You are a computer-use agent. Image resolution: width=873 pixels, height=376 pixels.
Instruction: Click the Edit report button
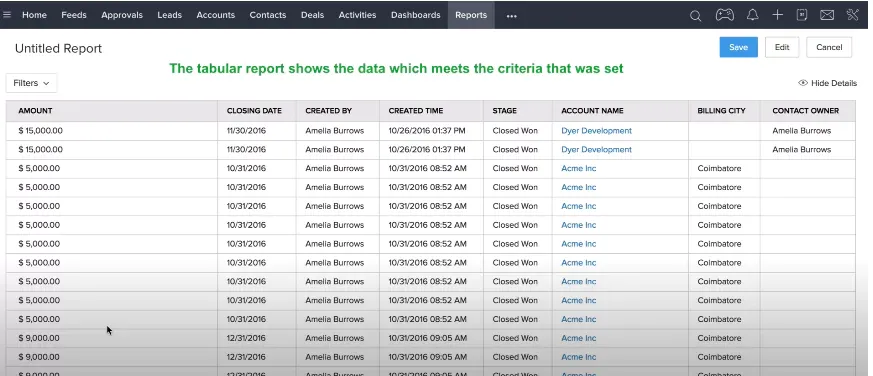pyautogui.click(x=782, y=47)
